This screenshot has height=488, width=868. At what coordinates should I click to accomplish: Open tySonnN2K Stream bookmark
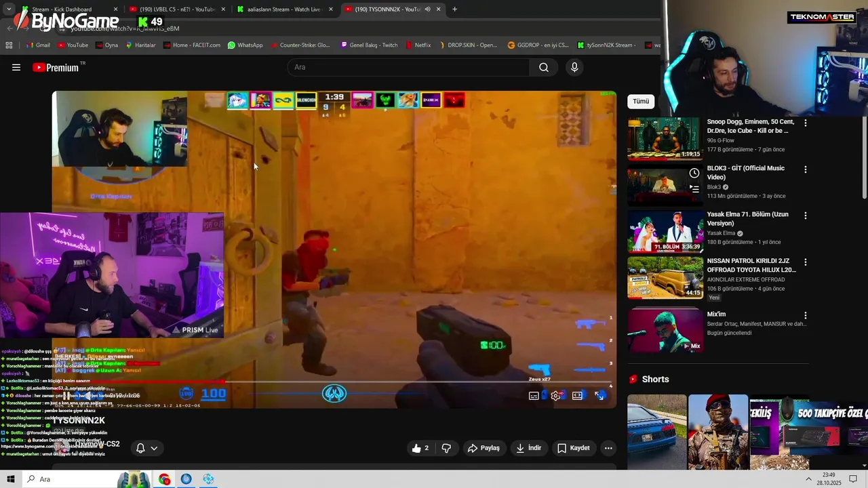click(x=607, y=45)
